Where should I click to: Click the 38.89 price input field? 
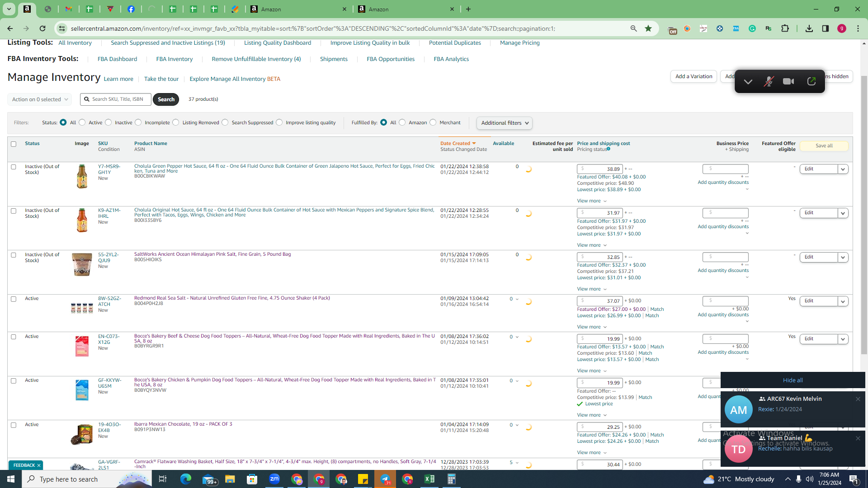tap(600, 169)
